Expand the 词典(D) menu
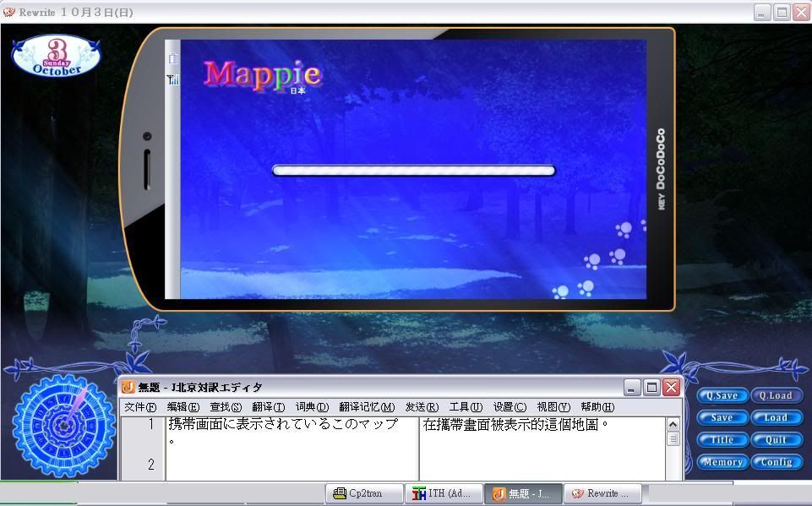The image size is (812, 506). (x=312, y=407)
